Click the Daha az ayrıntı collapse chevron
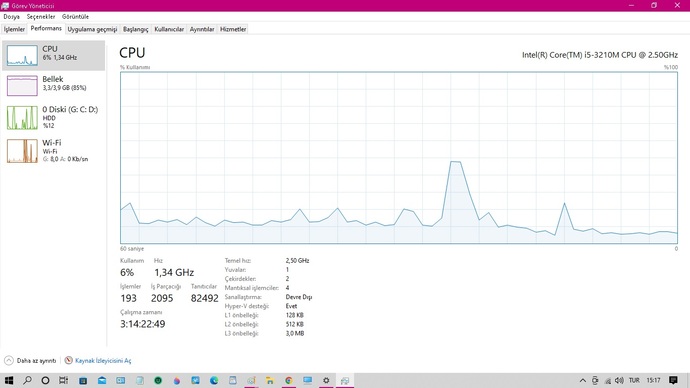Image resolution: width=690 pixels, height=388 pixels. (x=9, y=360)
